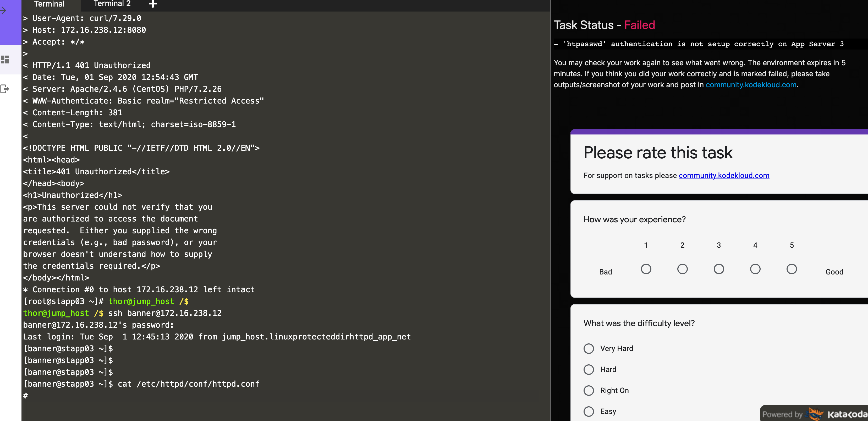
Task: Switch to the Terminal tab
Action: (49, 4)
